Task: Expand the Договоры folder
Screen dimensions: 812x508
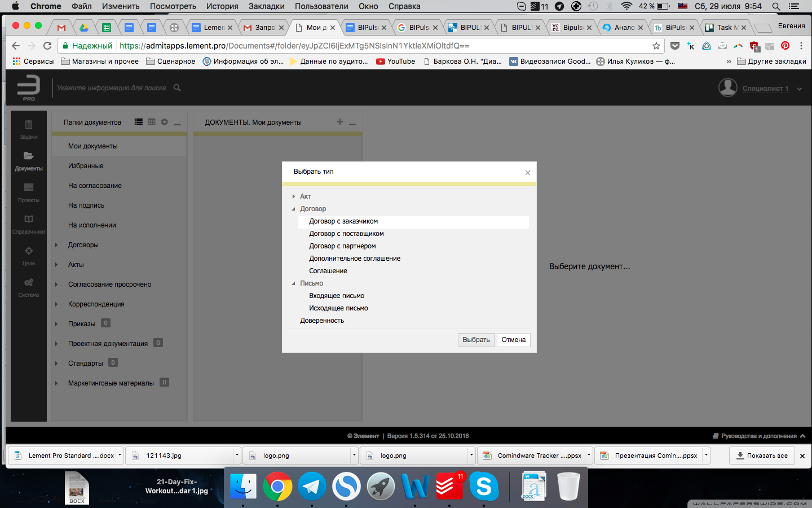Action: tap(56, 245)
